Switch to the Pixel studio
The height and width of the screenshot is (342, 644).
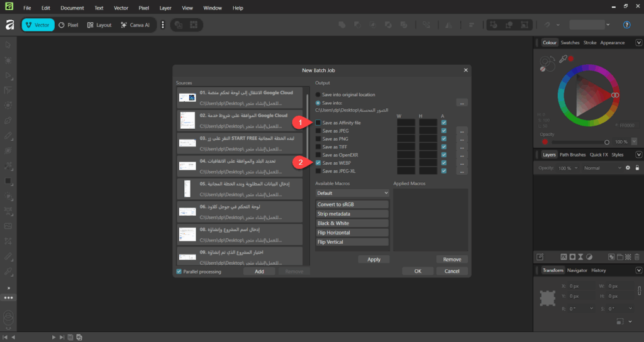[68, 25]
